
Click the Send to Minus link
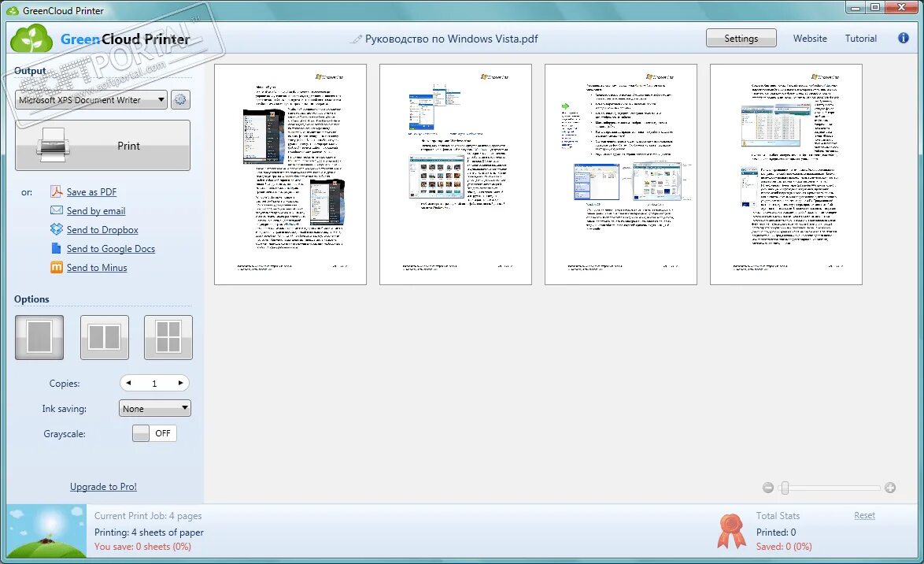click(97, 267)
